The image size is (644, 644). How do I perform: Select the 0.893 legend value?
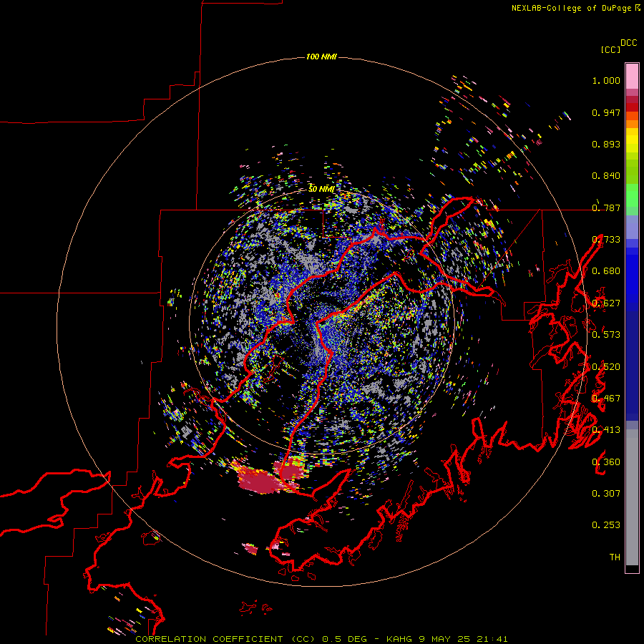[606, 144]
